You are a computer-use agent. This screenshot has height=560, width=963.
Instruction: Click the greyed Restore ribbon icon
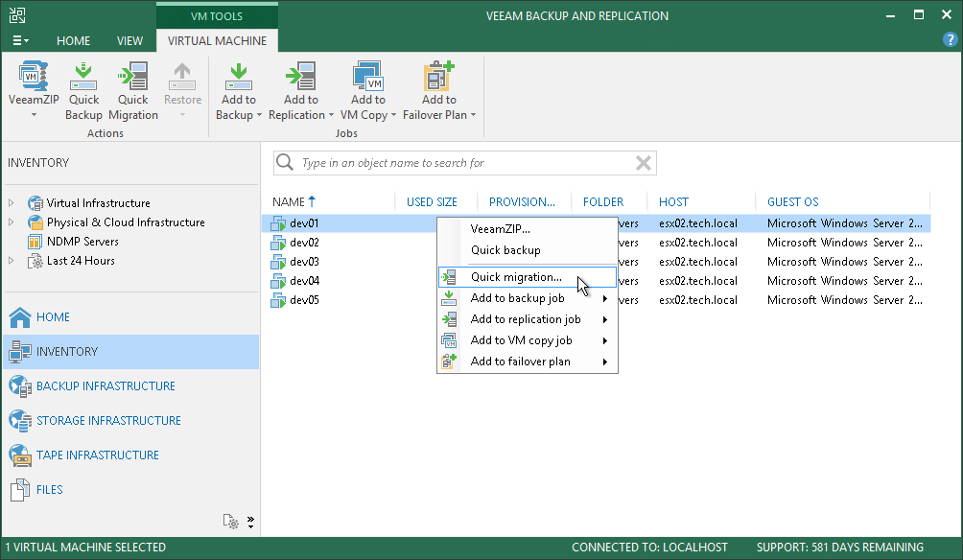tap(182, 76)
